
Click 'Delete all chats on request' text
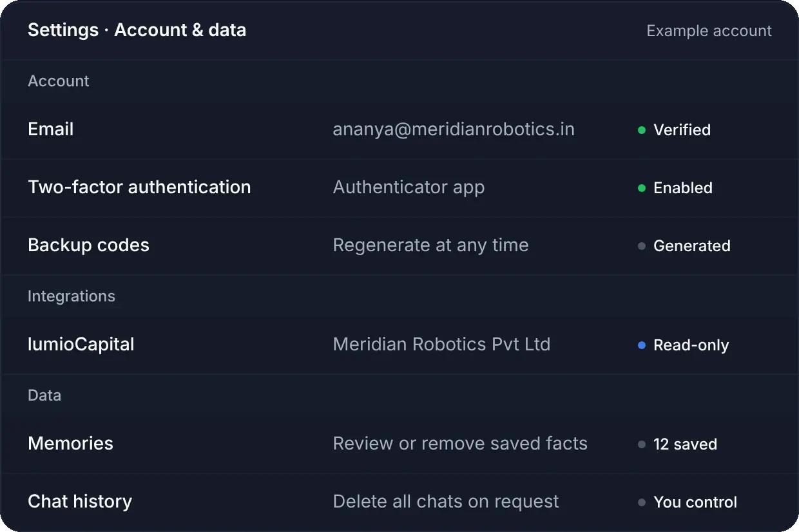point(446,502)
